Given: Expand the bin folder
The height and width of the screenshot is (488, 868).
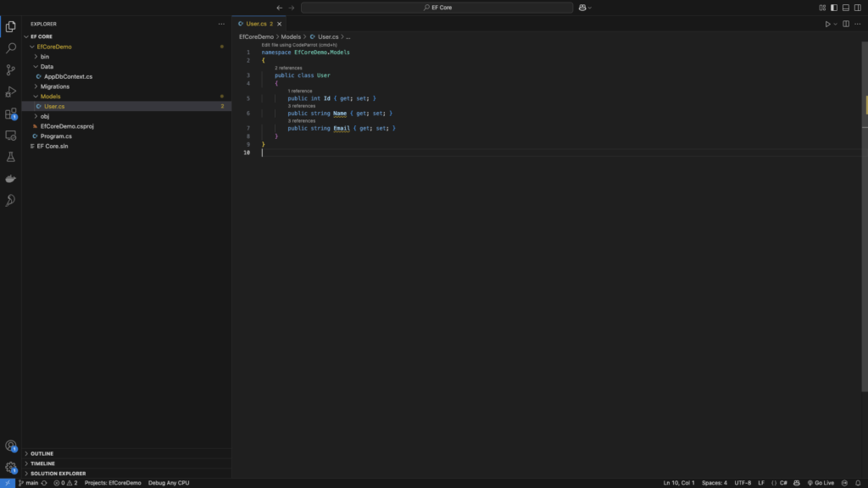Looking at the screenshot, I should tap(36, 57).
